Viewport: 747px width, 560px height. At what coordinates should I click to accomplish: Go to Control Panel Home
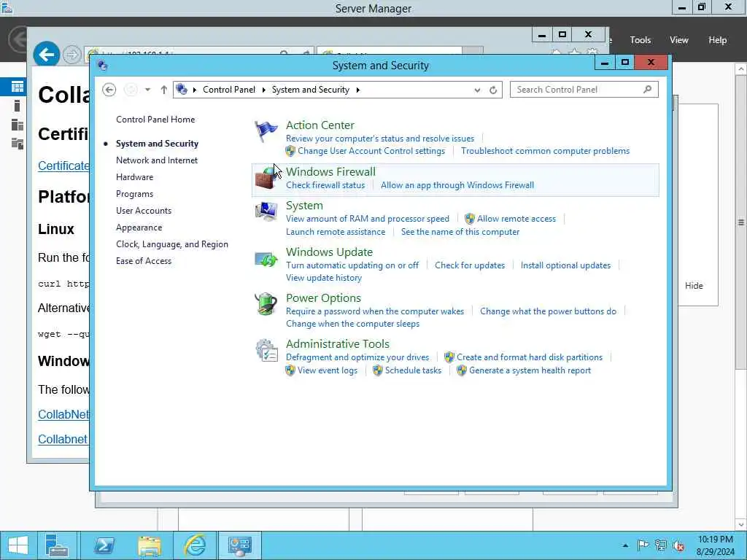click(155, 120)
